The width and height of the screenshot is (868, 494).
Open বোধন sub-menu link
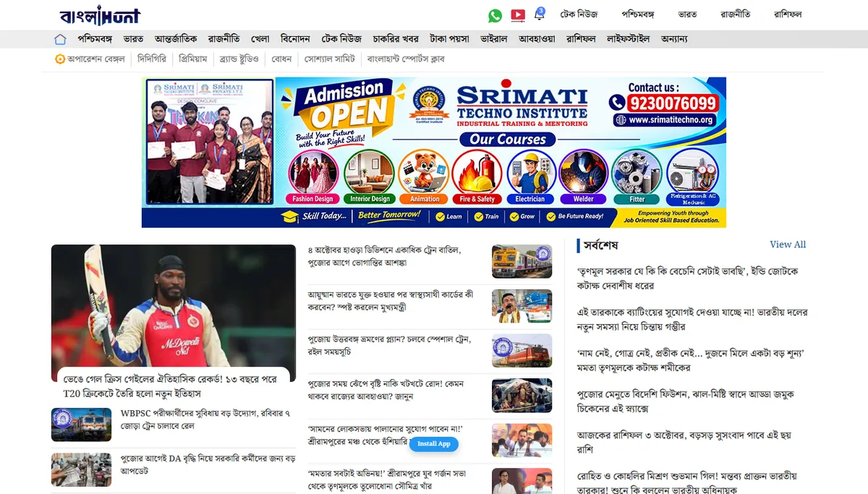pyautogui.click(x=281, y=59)
